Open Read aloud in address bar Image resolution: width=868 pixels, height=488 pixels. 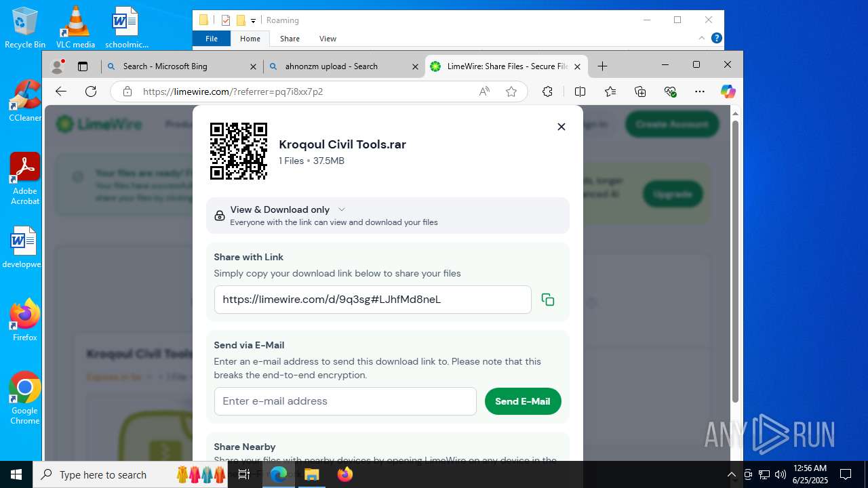pyautogui.click(x=484, y=91)
